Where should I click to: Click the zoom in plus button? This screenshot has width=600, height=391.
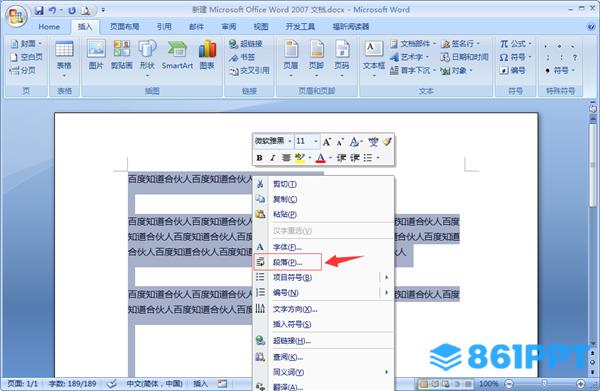pyautogui.click(x=580, y=383)
